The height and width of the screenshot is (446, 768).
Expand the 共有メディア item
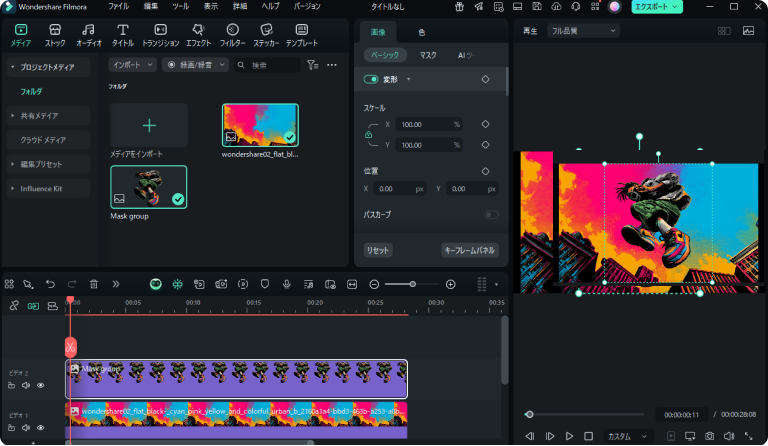[x=13, y=116]
